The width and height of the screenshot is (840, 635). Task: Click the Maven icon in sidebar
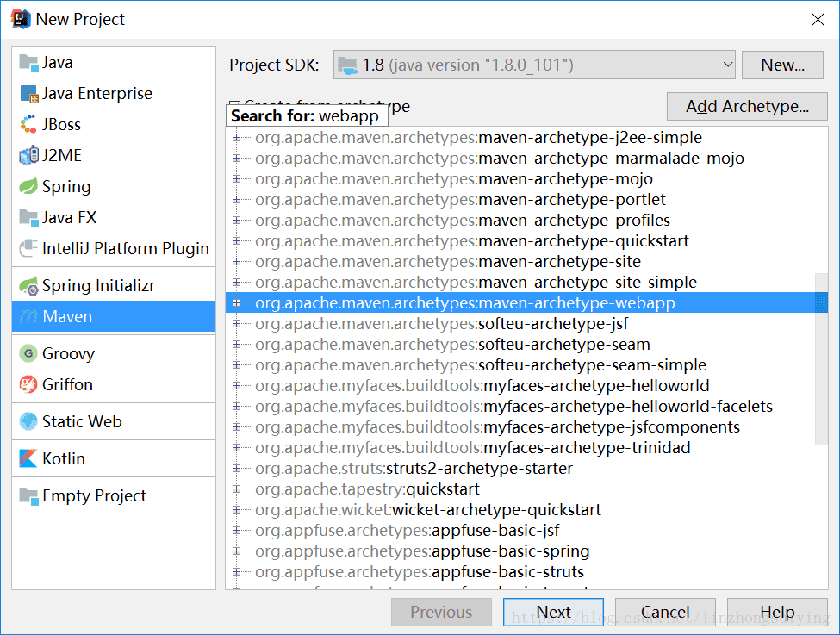point(28,317)
